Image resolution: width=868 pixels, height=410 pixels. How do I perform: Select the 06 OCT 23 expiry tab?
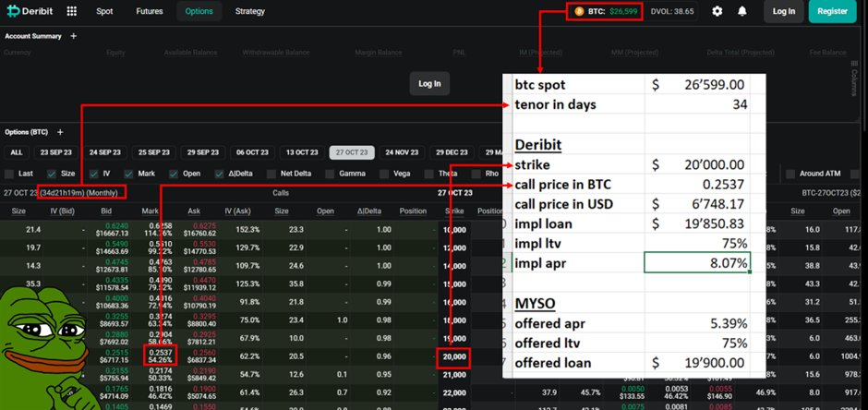click(252, 152)
